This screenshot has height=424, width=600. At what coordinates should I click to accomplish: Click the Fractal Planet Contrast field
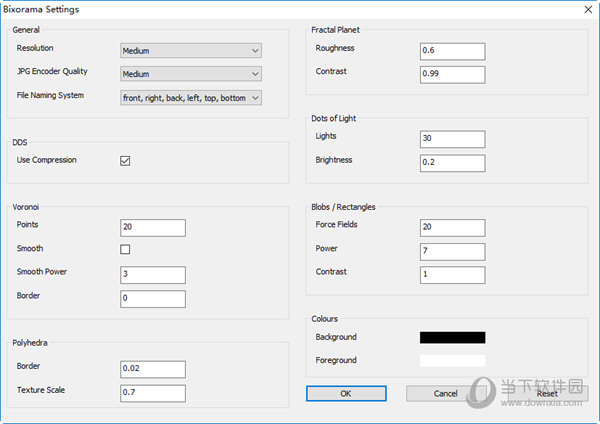click(x=453, y=75)
